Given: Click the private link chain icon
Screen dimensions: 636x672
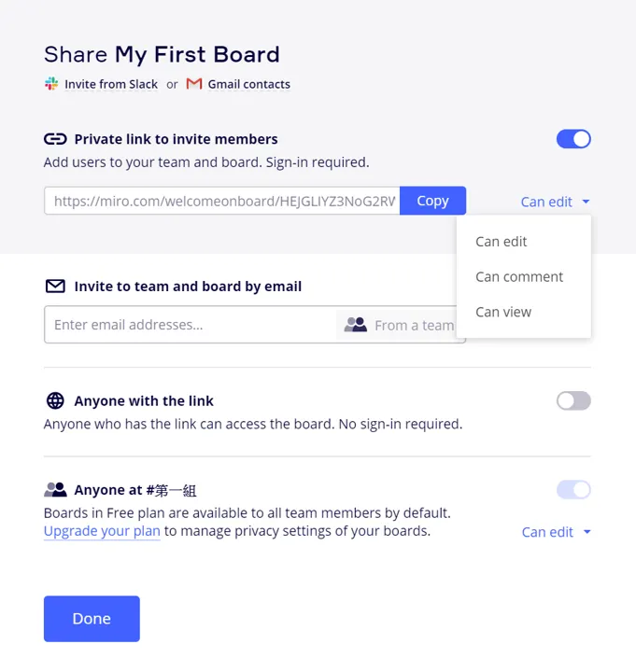Looking at the screenshot, I should click(x=55, y=139).
